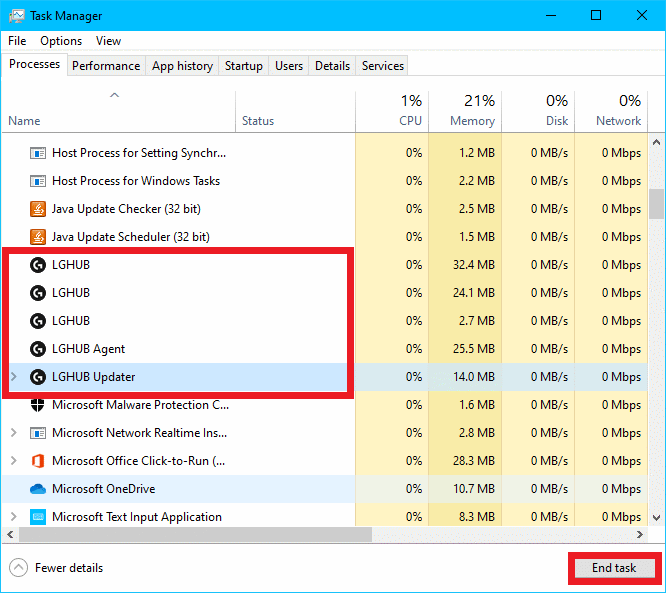Switch to the App history tab
This screenshot has width=666, height=593.
tap(182, 66)
